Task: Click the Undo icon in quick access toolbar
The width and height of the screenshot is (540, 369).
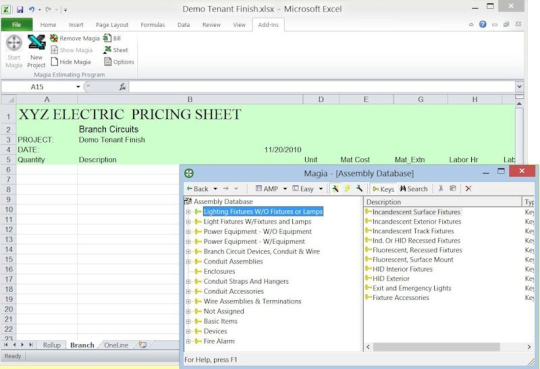Action: [x=32, y=9]
